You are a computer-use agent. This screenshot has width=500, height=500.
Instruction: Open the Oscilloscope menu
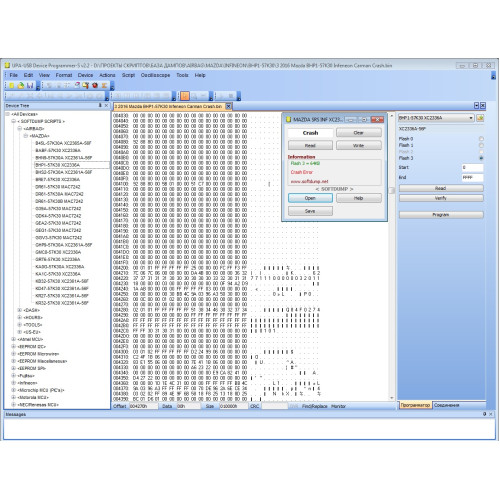(x=155, y=75)
